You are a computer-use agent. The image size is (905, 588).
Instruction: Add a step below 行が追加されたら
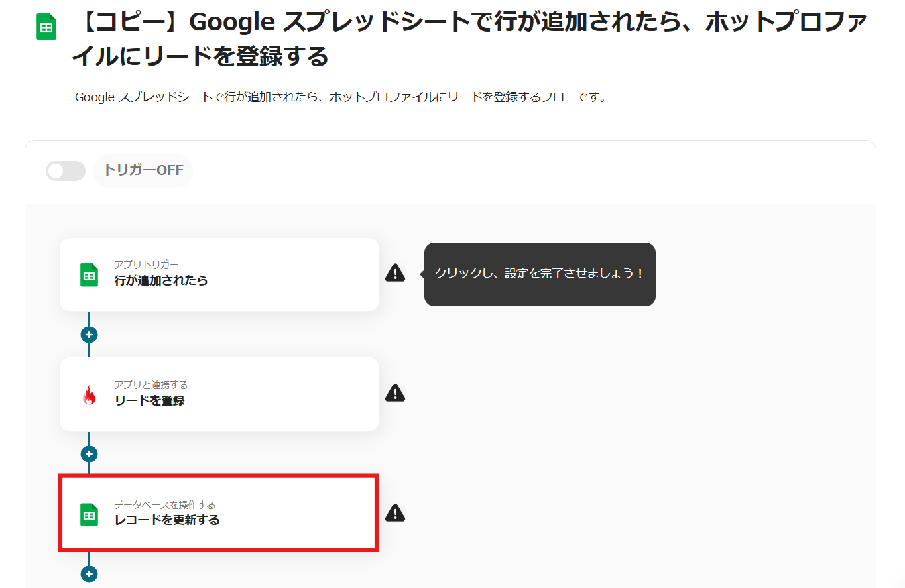(89, 335)
